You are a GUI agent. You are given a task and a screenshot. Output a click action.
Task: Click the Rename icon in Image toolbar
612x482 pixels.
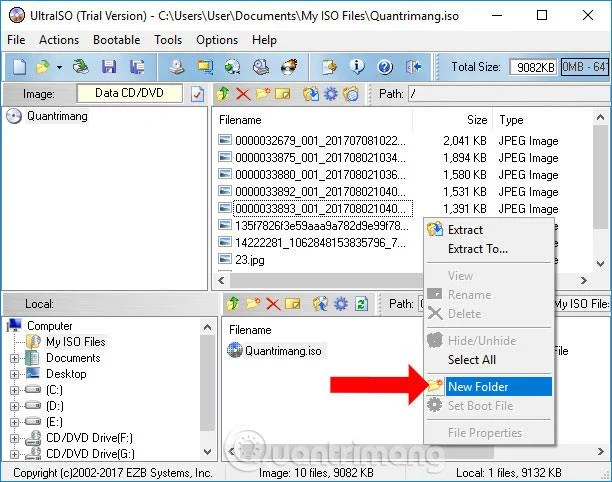(283, 94)
